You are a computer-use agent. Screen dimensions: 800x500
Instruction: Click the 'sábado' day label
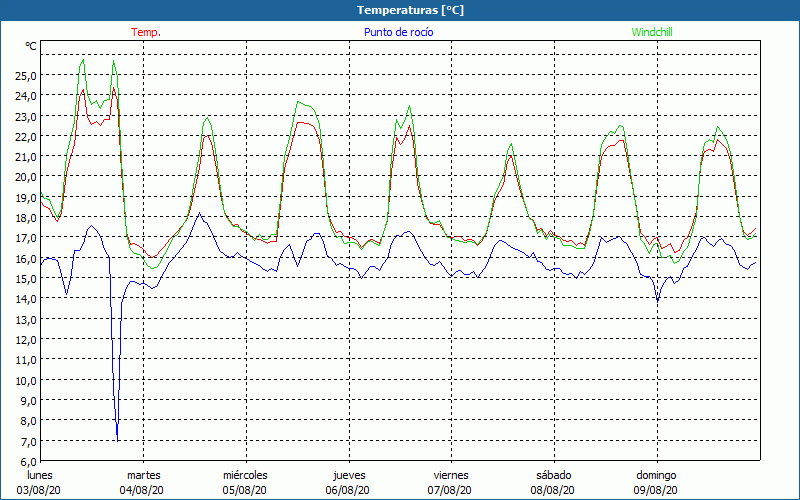[x=554, y=475]
